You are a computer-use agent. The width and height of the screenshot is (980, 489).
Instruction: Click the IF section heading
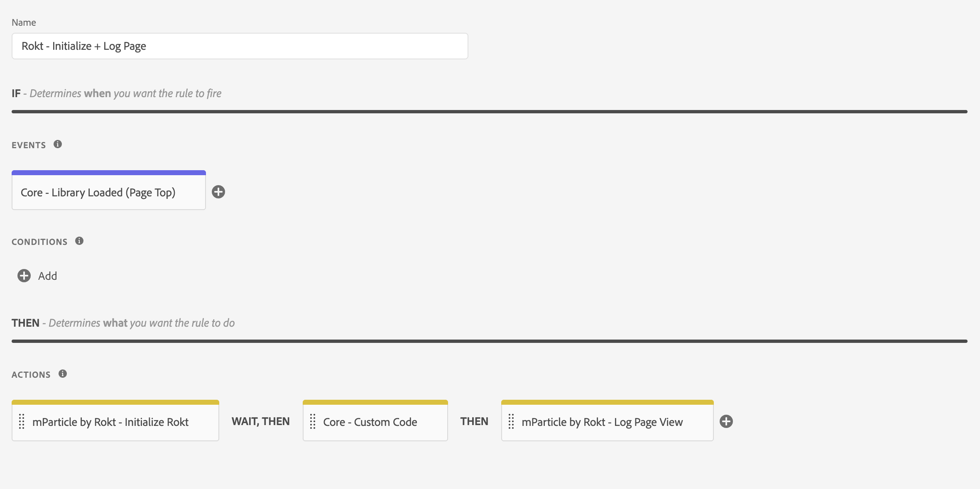click(16, 93)
